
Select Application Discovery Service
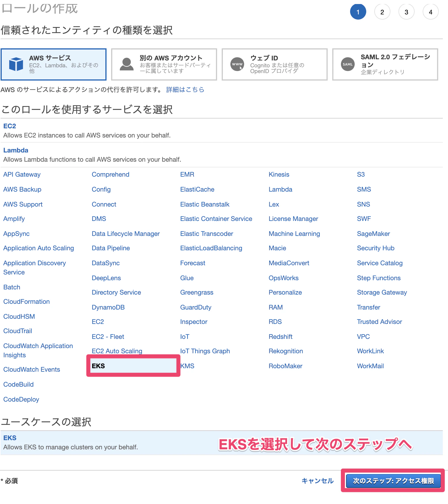(35, 268)
